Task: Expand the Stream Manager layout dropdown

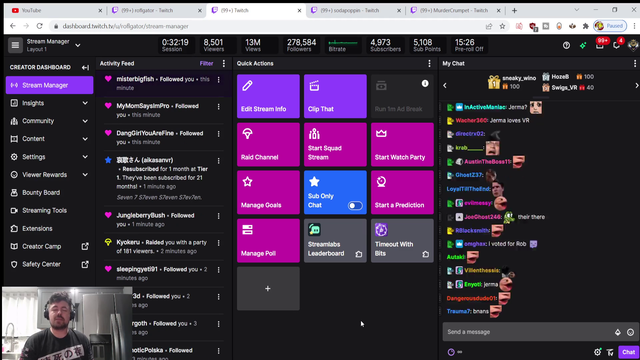Action: click(78, 45)
